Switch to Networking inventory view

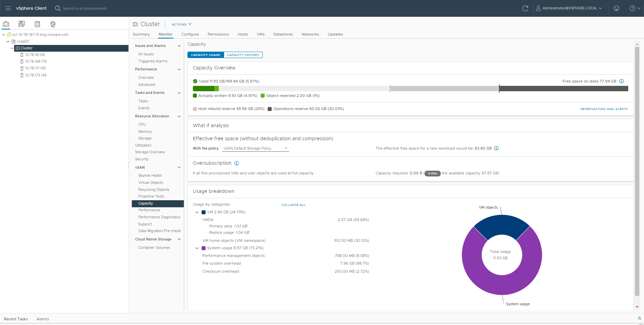[53, 24]
